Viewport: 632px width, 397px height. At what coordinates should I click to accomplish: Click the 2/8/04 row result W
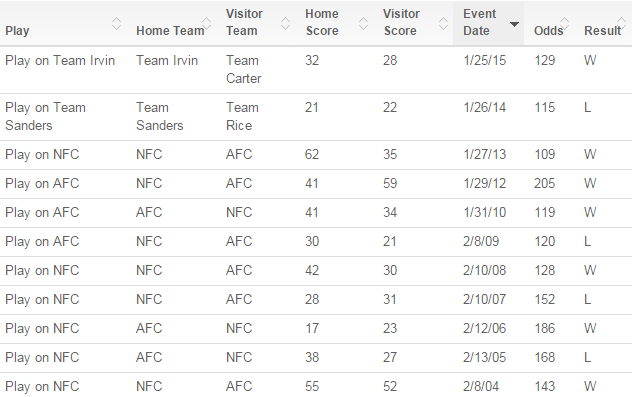tap(590, 387)
